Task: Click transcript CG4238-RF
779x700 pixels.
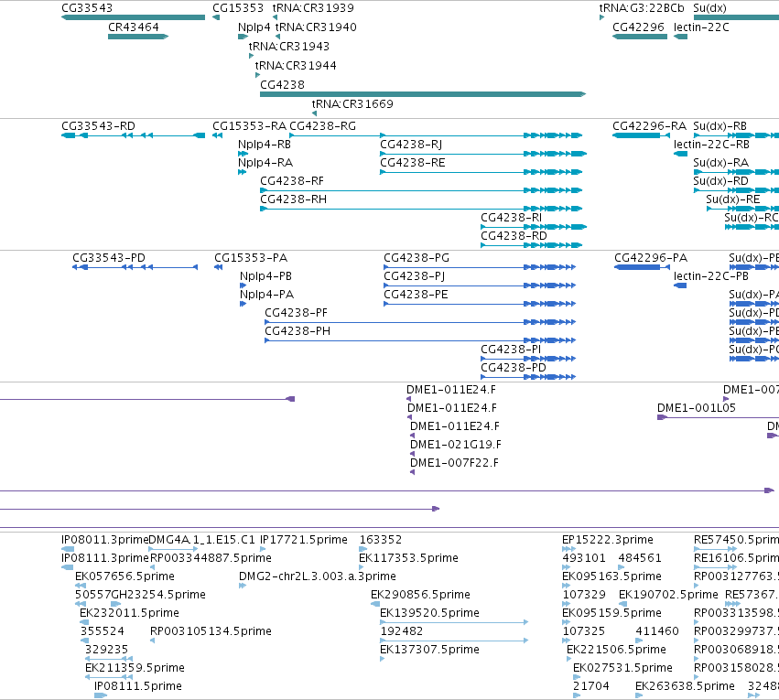Action: [421, 190]
